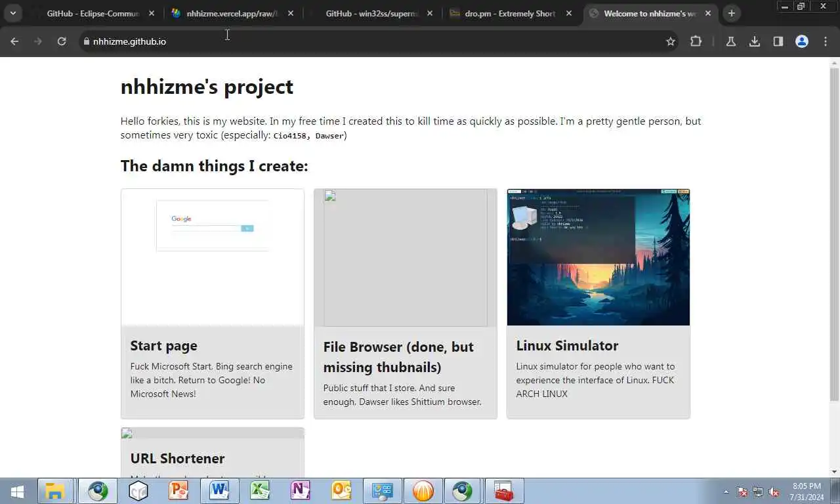Screen dimensions: 840x504
Task: Open File Explorer from the taskbar
Action: 54,491
